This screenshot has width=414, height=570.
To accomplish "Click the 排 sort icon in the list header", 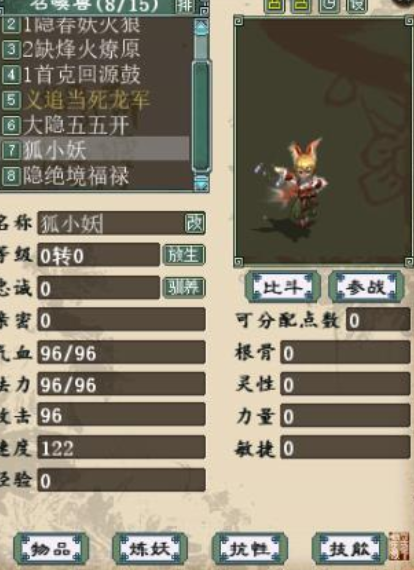I will 184,5.
